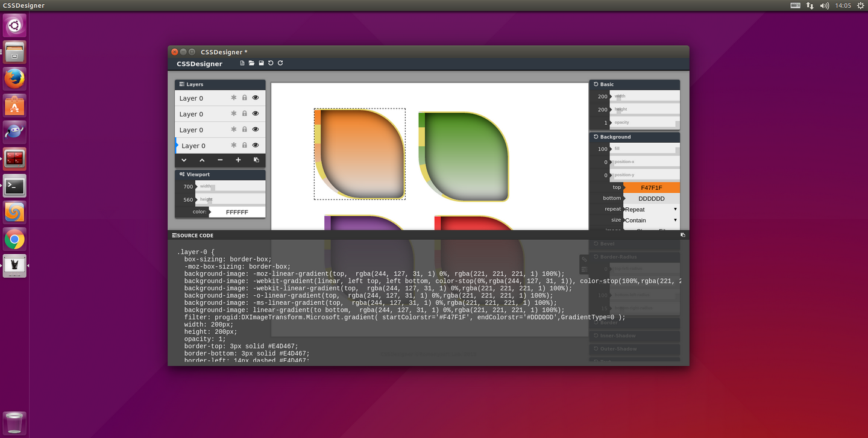This screenshot has height=438, width=868.
Task: Open the background repeat dropdown
Action: coord(651,210)
